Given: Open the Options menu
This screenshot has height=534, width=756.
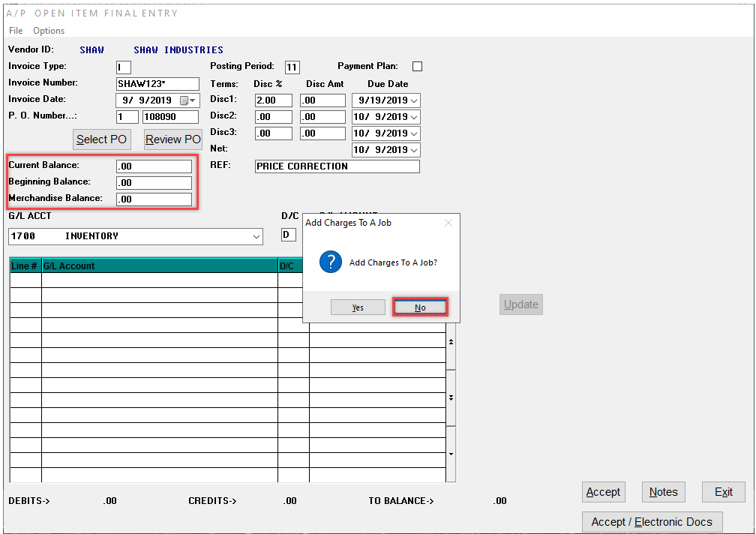Looking at the screenshot, I should pyautogui.click(x=48, y=31).
